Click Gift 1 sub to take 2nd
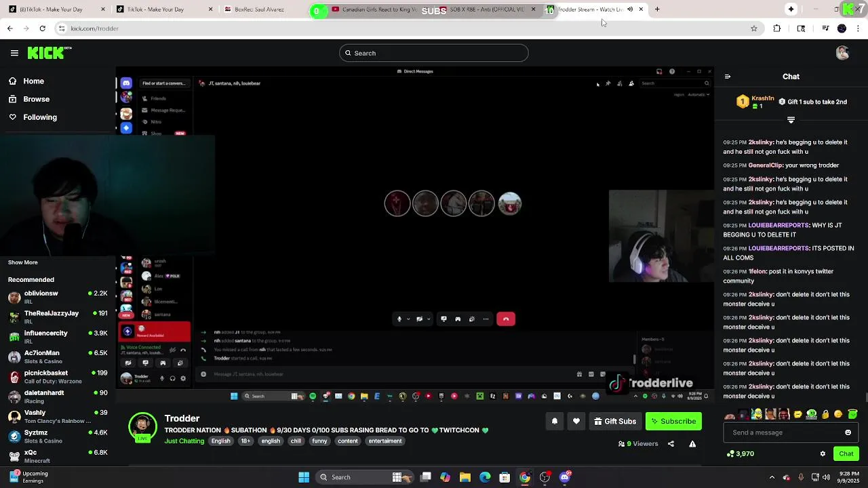868x488 pixels. pos(813,102)
